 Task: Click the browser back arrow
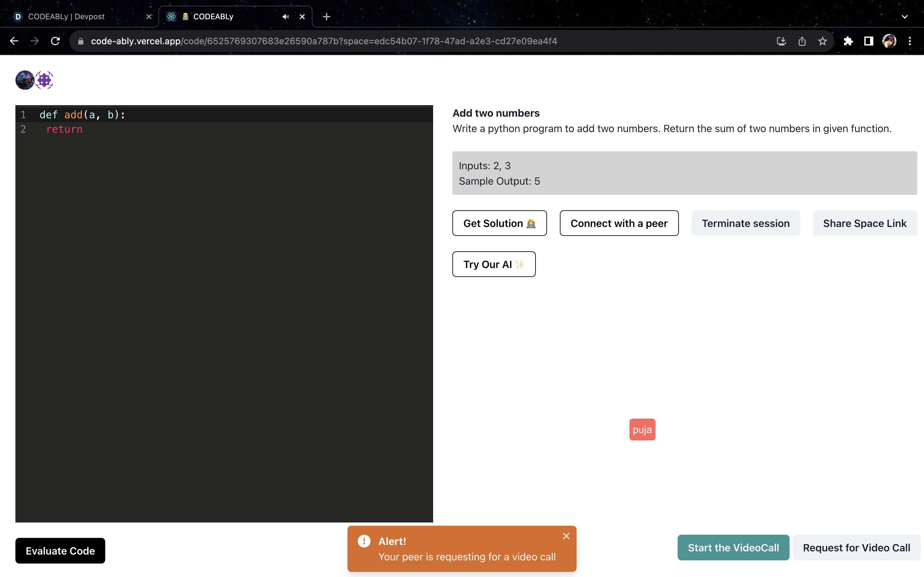tap(14, 41)
